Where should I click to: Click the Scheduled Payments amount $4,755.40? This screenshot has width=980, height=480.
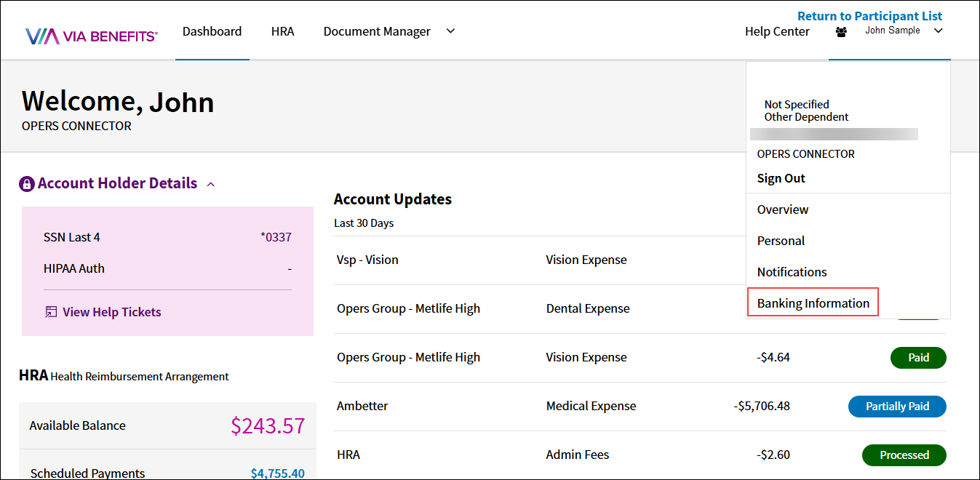[x=277, y=473]
